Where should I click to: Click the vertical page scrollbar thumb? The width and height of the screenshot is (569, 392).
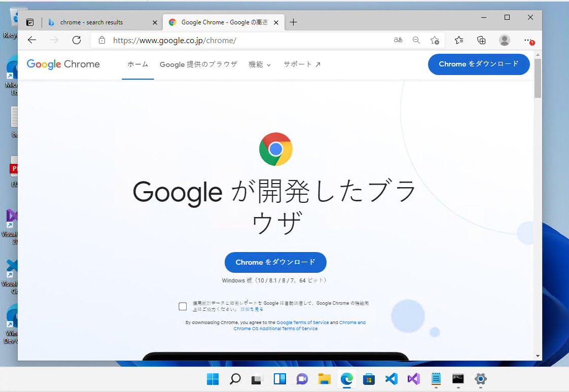538,79
